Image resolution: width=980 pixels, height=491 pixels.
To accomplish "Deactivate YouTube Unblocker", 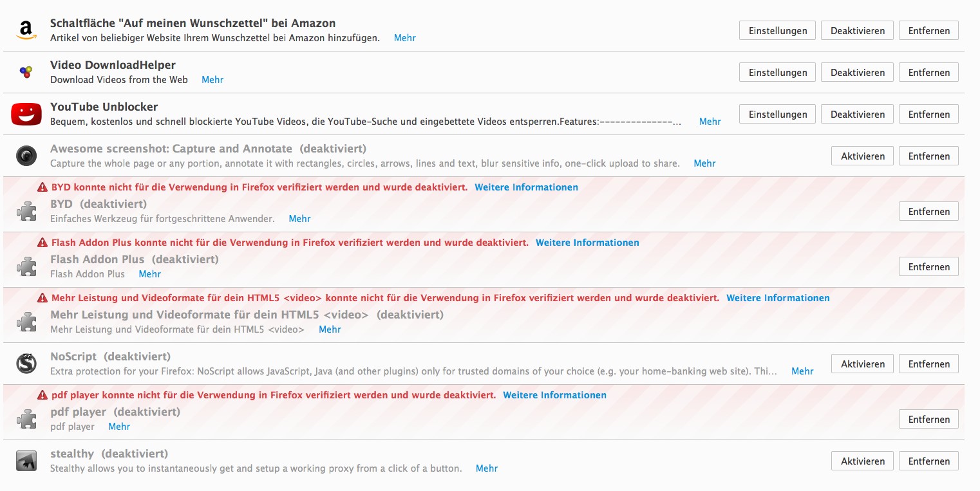I will pyautogui.click(x=858, y=114).
